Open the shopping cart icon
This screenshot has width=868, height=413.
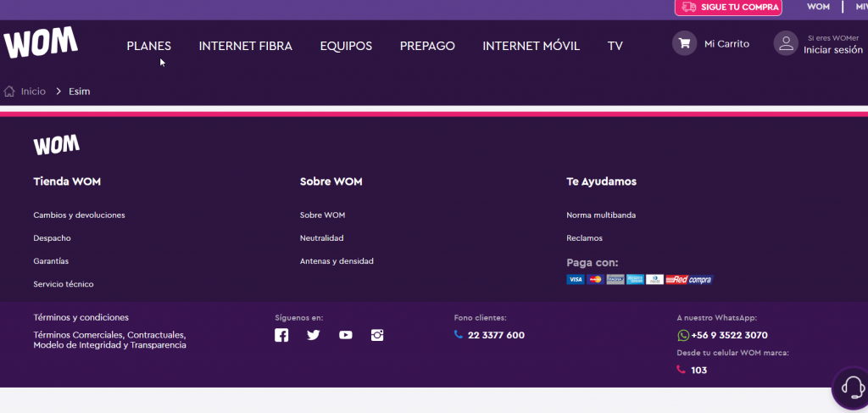[684, 44]
